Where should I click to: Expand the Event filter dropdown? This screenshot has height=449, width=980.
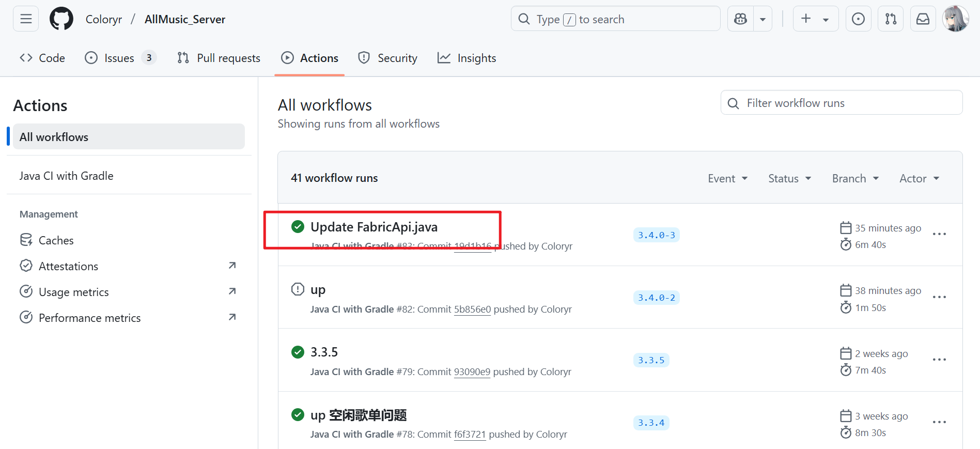[727, 178]
